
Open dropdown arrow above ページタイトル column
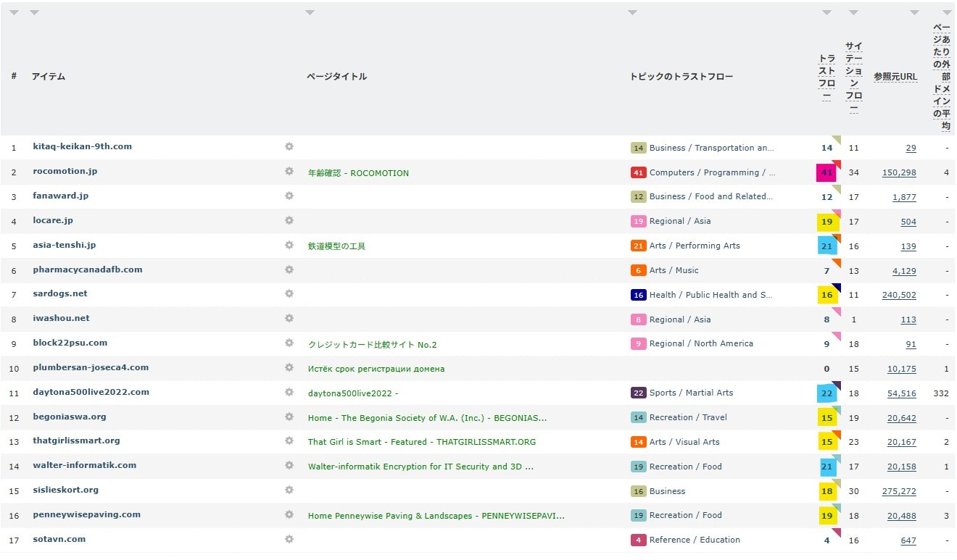point(310,12)
